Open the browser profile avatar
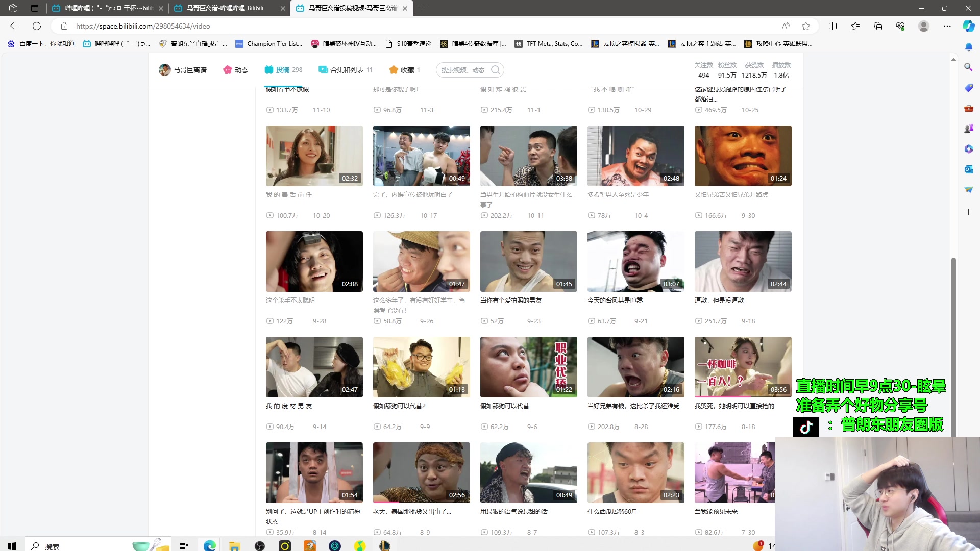This screenshot has width=980, height=551. click(x=924, y=26)
